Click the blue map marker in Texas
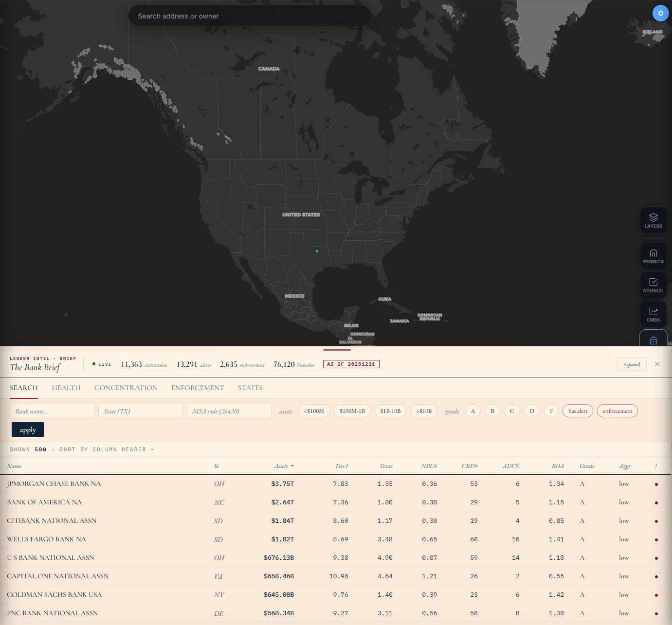The height and width of the screenshot is (625, 672). point(317,251)
